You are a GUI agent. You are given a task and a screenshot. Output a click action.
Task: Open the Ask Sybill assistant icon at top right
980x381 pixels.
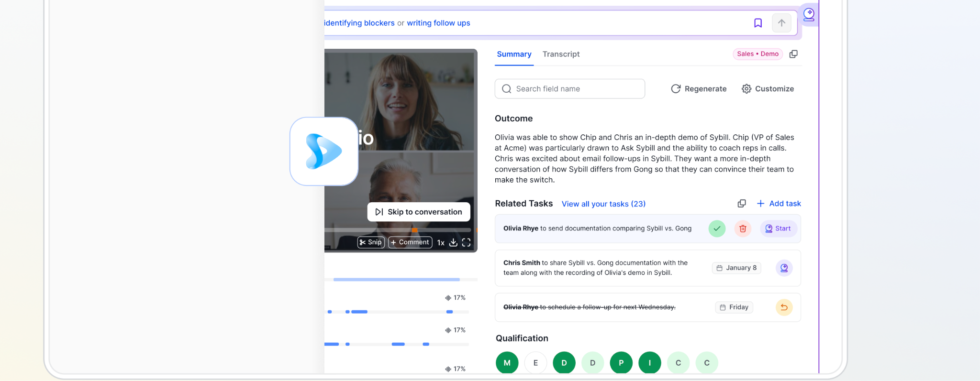[809, 14]
